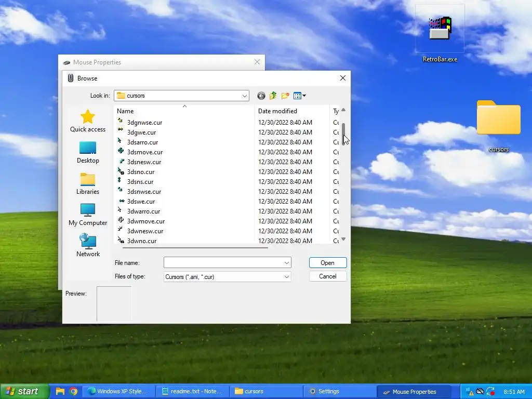The width and height of the screenshot is (532, 399).
Task: Create a new folder in cursors
Action: pos(285,96)
